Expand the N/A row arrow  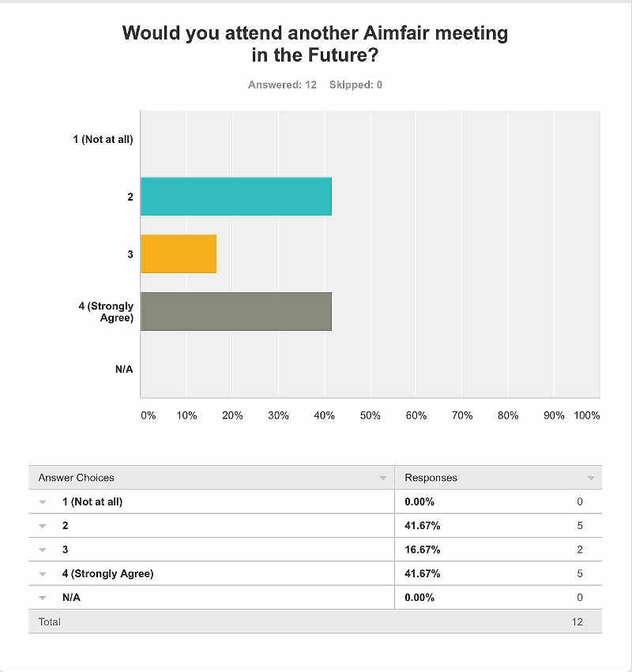tap(43, 598)
